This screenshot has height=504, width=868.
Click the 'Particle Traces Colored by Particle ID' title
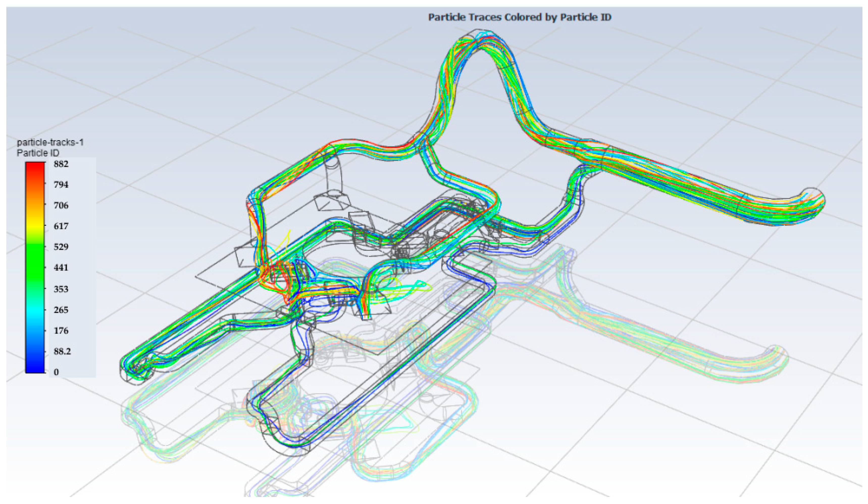[x=519, y=17]
